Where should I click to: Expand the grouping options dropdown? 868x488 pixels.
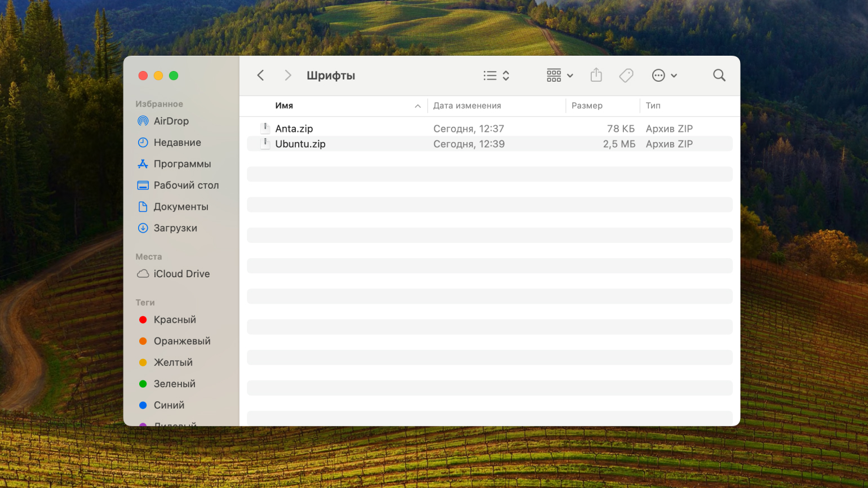559,76
